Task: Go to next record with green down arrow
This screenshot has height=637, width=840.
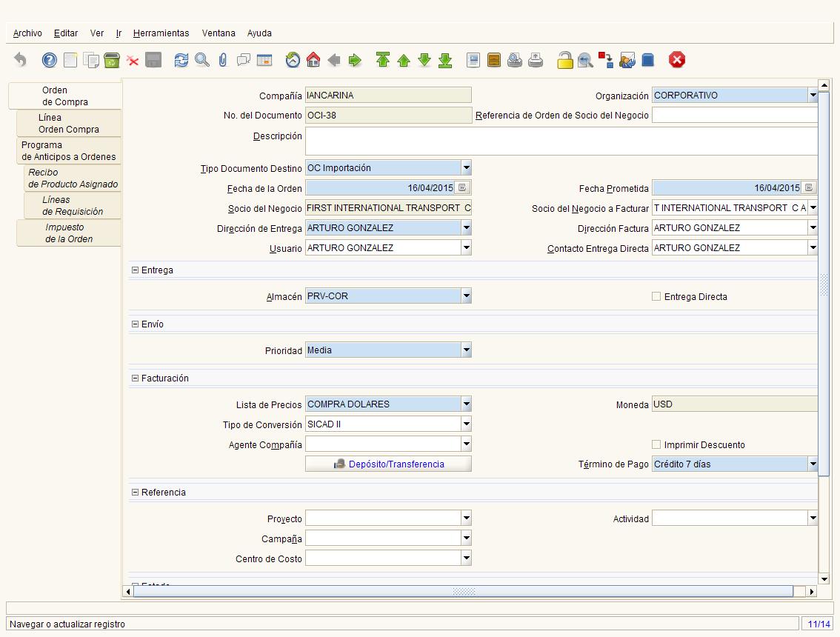Action: coord(424,60)
